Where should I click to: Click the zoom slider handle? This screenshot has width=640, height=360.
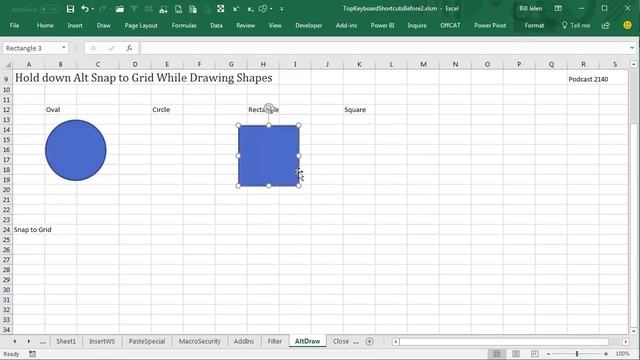(x=577, y=354)
